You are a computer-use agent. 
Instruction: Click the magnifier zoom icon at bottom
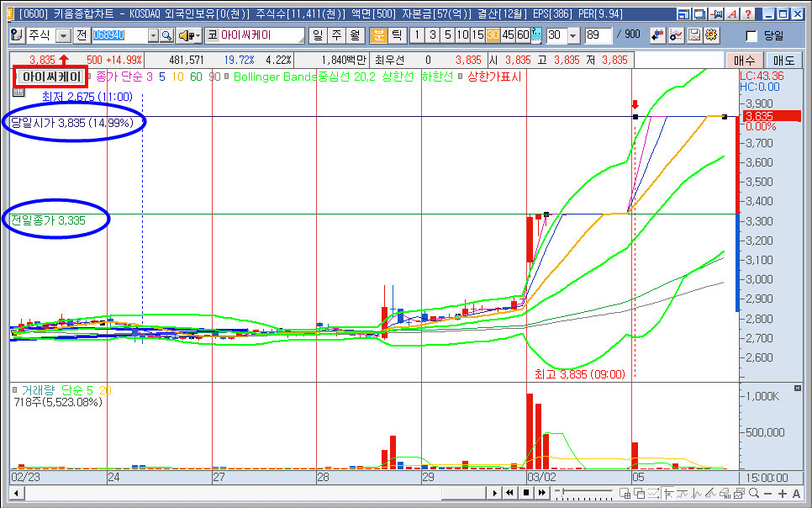[x=754, y=493]
